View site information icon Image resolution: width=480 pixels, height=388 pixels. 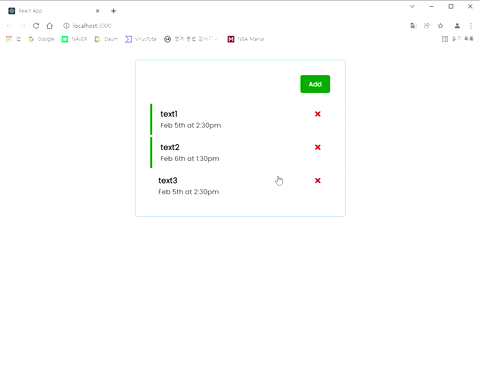pos(66,26)
